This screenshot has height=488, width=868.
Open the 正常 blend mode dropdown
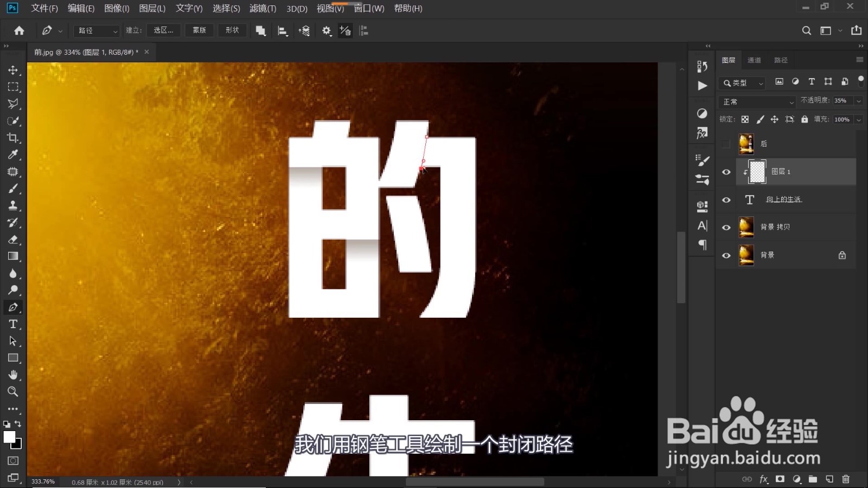coord(757,101)
